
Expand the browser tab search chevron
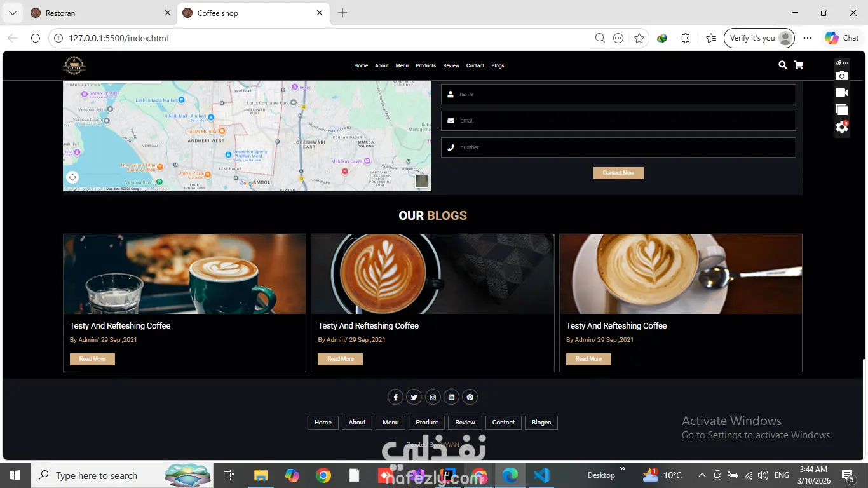(x=12, y=13)
